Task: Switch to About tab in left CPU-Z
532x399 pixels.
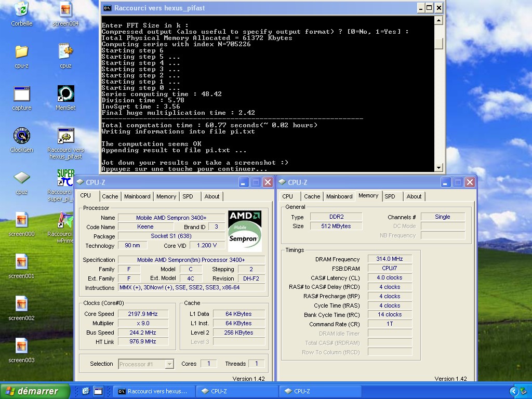Action: tap(212, 196)
